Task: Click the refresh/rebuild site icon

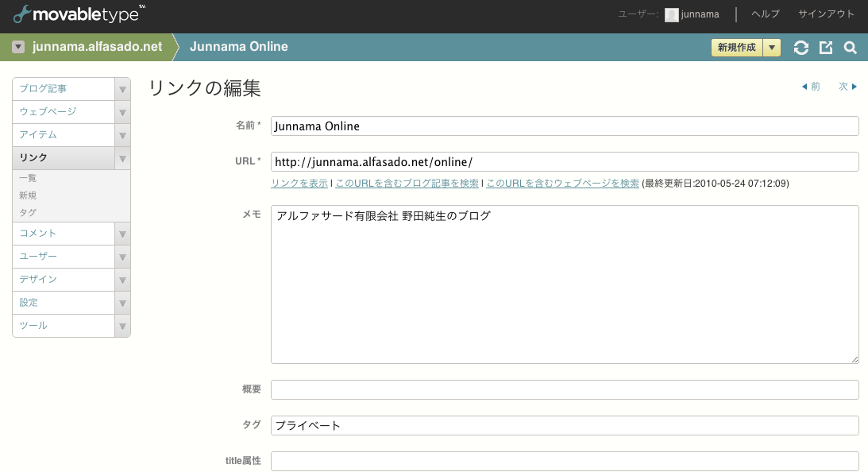Action: click(x=801, y=48)
